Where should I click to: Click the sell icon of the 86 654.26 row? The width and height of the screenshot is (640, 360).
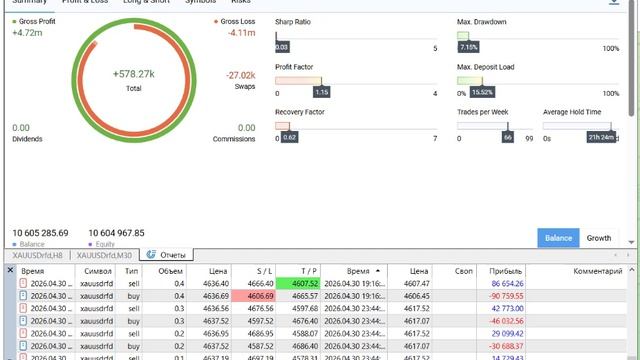(23, 283)
